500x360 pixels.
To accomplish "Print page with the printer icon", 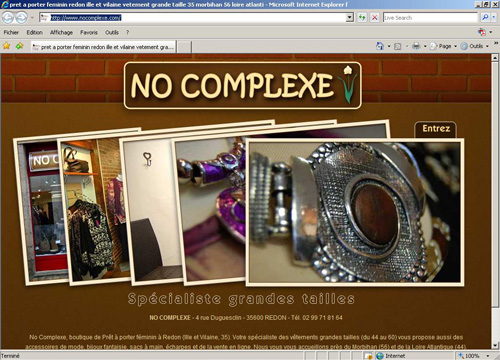I will pos(416,46).
